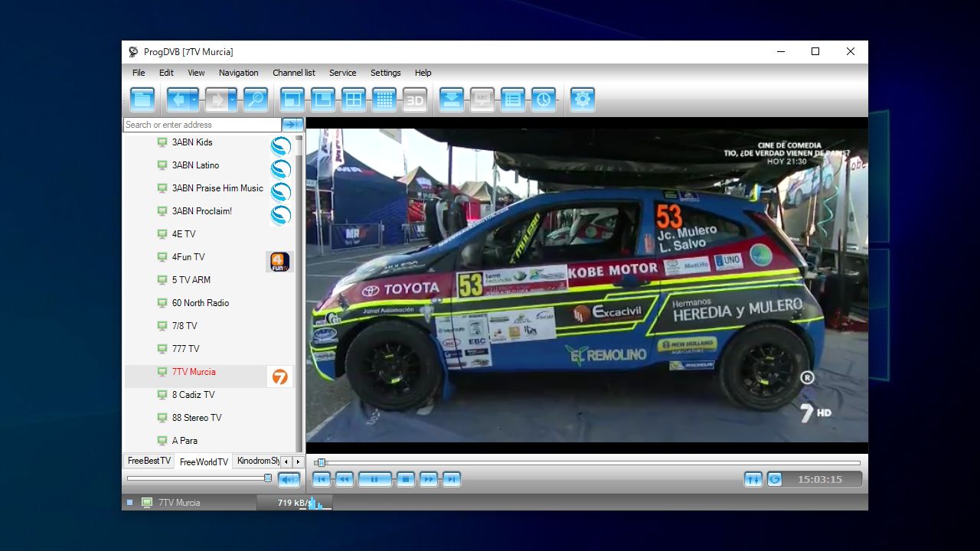Open the channel list folder toolbar icon
Viewport: 980px width, 551px height.
click(142, 99)
